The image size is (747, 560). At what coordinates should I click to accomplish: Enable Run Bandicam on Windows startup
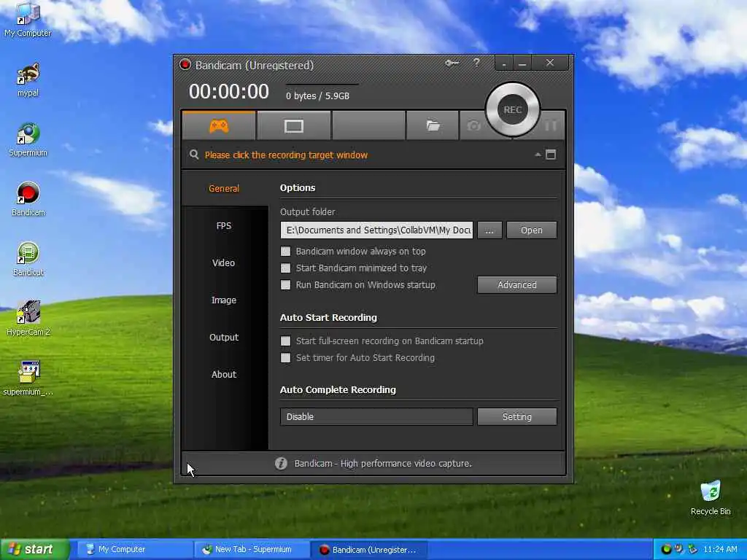click(285, 285)
